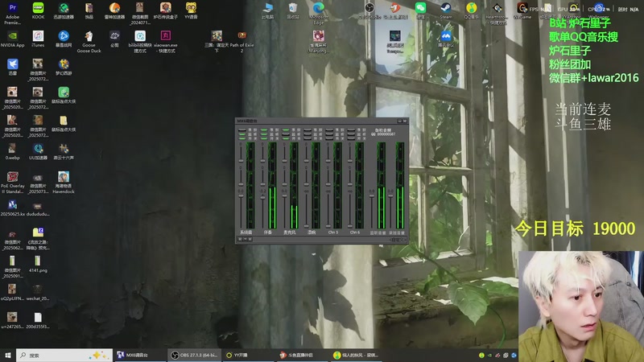Open the Goose Goose Duck shortcut

[x=89, y=42]
